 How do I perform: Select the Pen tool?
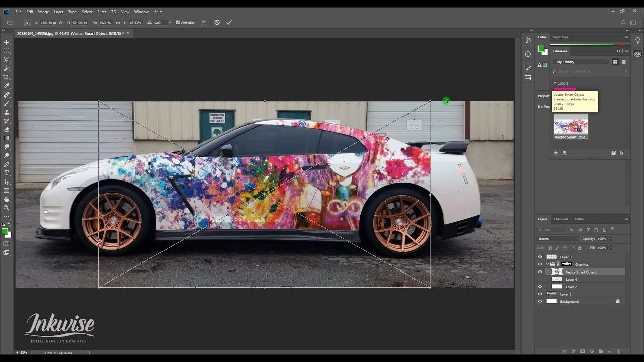[x=7, y=164]
